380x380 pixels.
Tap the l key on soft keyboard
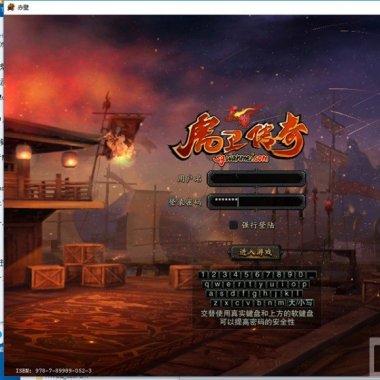point(297,294)
